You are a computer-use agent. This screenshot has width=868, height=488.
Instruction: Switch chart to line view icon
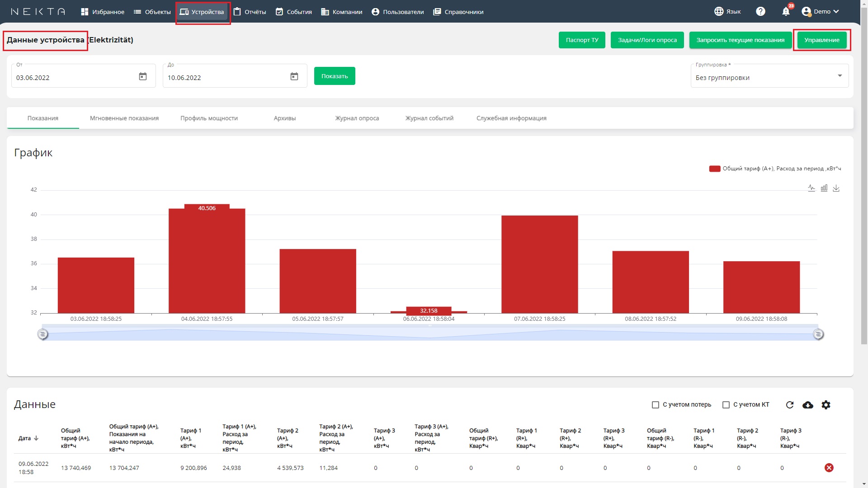point(811,188)
